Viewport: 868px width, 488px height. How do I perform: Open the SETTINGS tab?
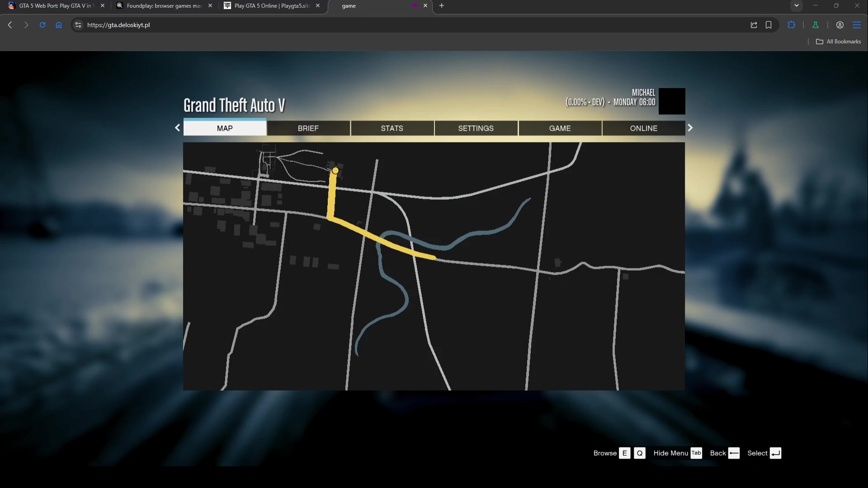pos(476,128)
